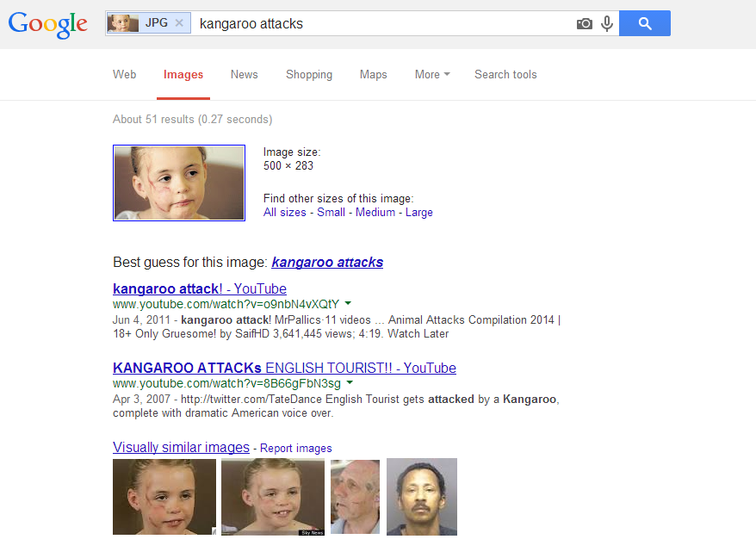Click www.youtube.com/watch?v=o9nbN4vXQtY URL text
756x558 pixels.
226,304
